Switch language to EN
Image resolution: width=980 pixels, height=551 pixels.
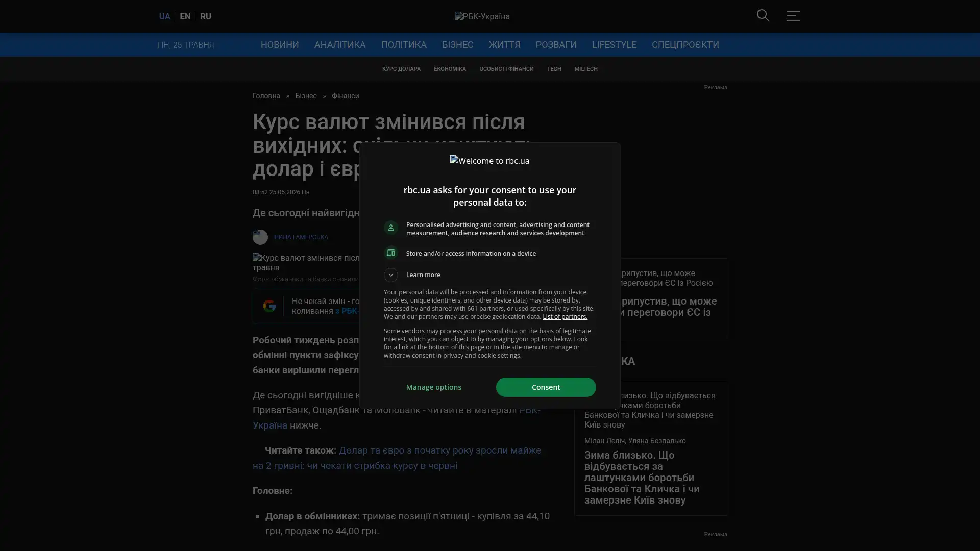(x=185, y=16)
